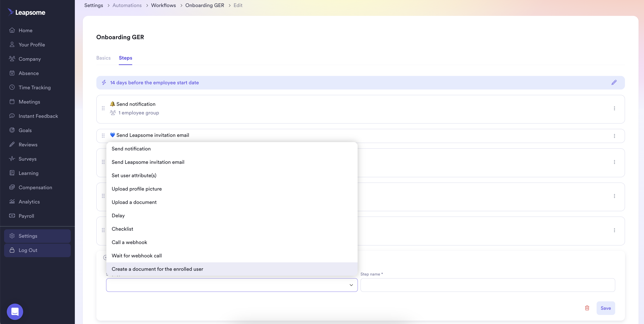Go to Settings breadcrumb

93,5
